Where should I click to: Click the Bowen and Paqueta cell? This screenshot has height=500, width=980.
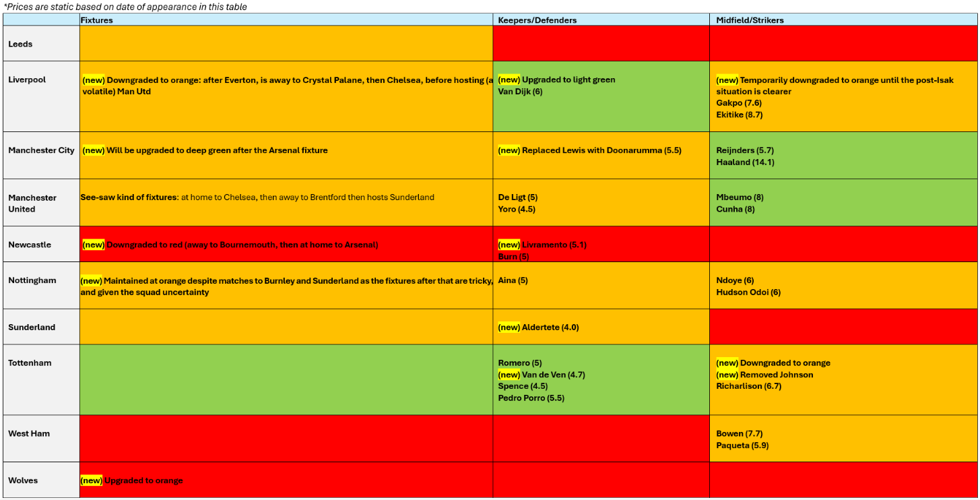843,439
